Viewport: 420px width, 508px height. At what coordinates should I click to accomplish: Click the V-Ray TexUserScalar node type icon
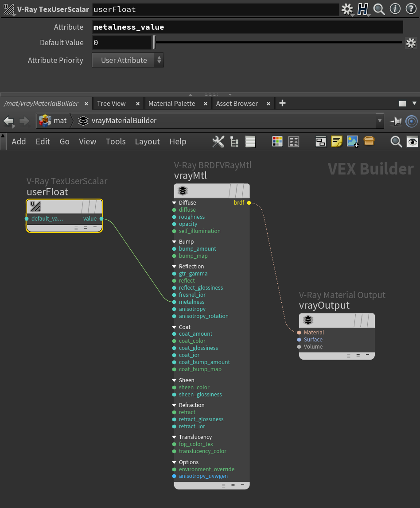coord(9,9)
